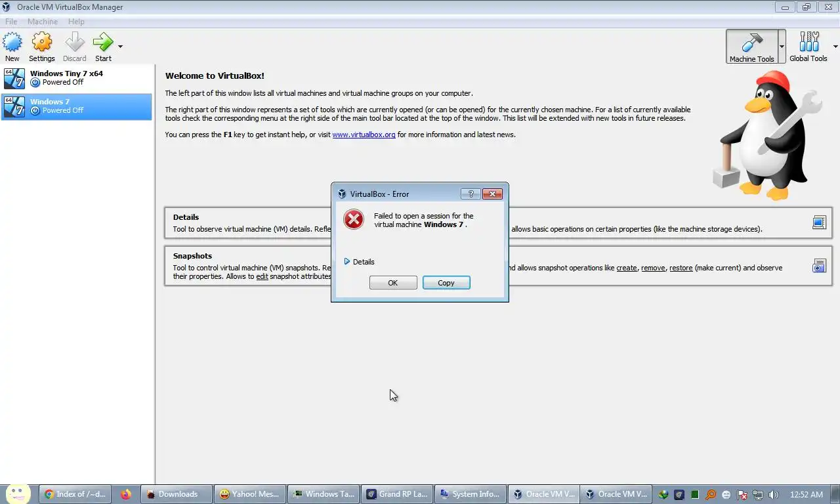Screen dimensions: 840x504
Task: Click the Action Center flag tray icon
Action: click(x=742, y=495)
